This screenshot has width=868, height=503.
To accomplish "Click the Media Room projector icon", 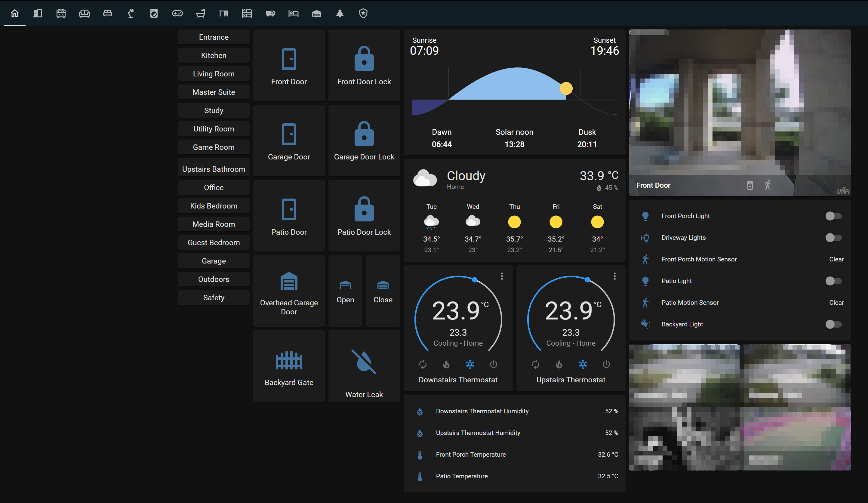I will point(270,14).
